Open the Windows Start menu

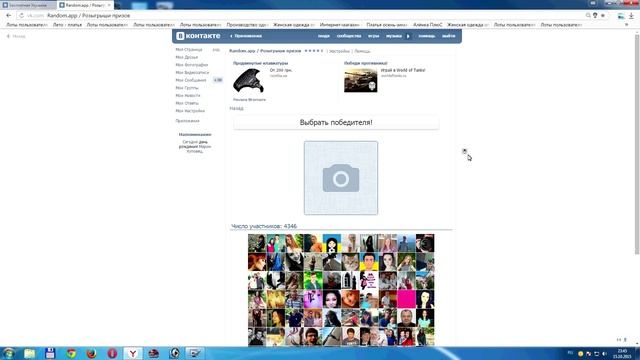(9, 353)
